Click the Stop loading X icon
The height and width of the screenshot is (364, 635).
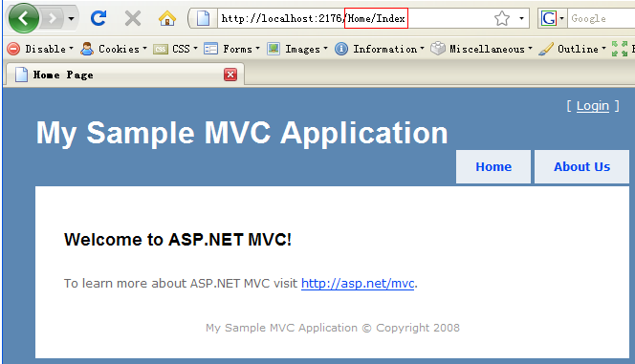tap(133, 18)
